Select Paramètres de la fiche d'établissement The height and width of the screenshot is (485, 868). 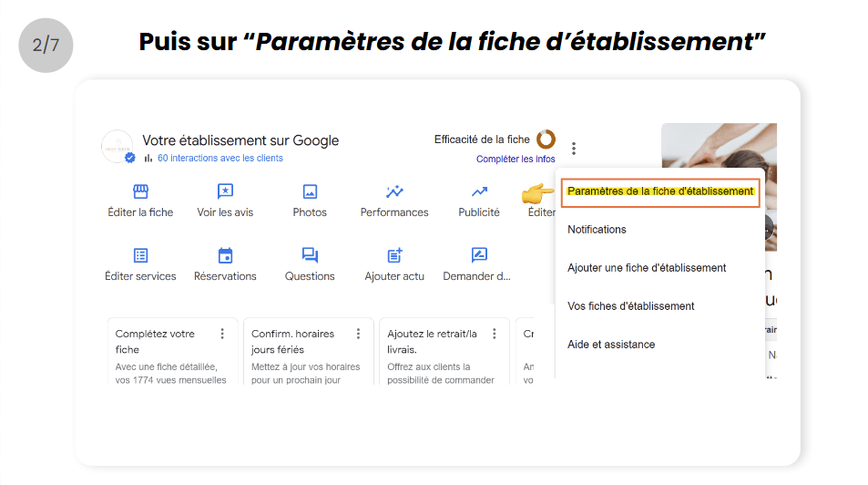point(660,191)
